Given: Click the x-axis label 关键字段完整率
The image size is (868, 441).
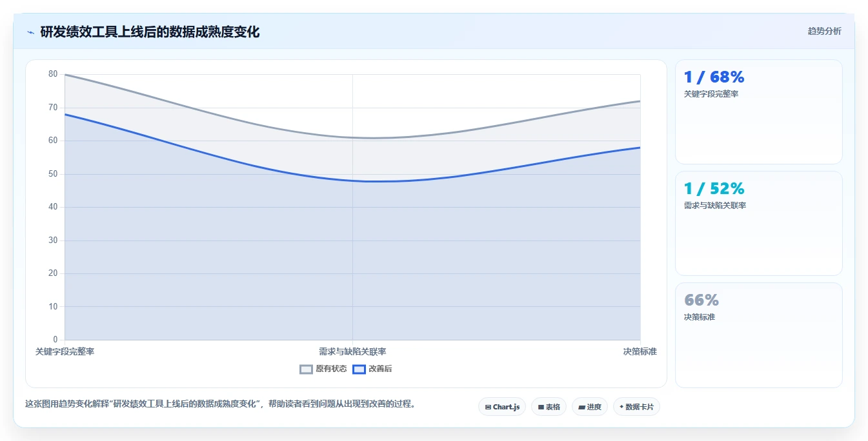Looking at the screenshot, I should (x=65, y=351).
